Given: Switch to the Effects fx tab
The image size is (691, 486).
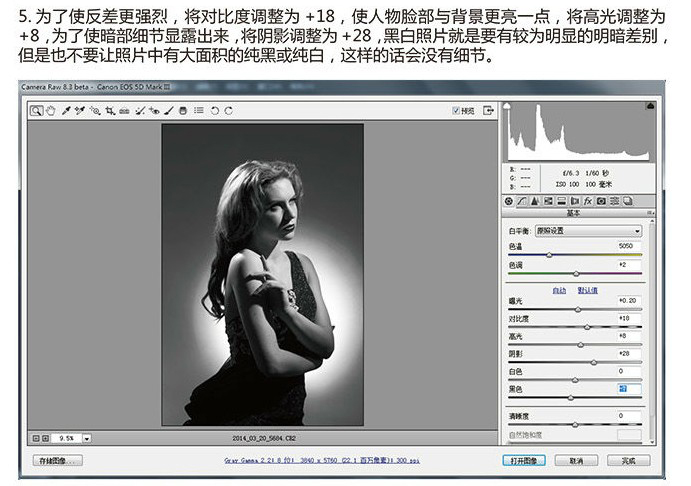Looking at the screenshot, I should click(x=587, y=201).
